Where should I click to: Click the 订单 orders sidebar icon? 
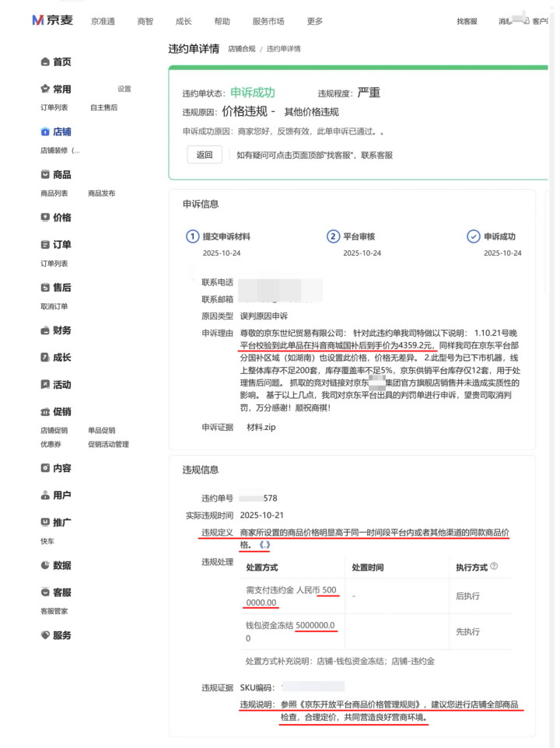[45, 245]
